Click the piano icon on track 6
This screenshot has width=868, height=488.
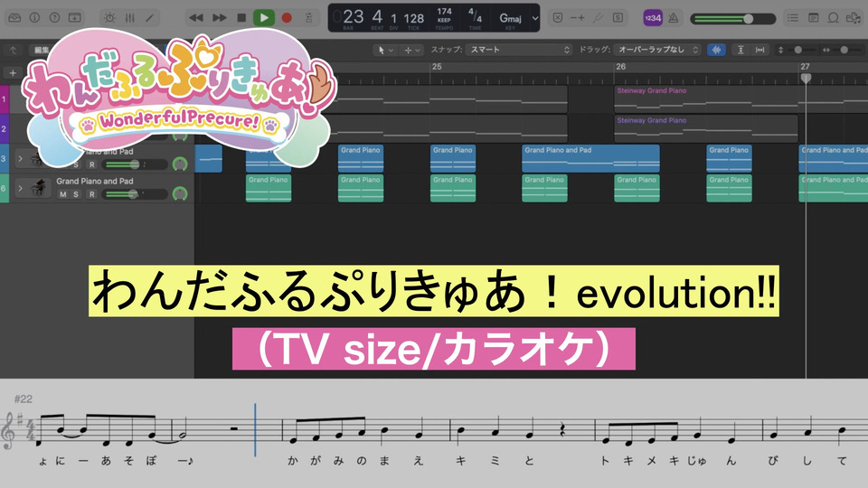click(39, 188)
